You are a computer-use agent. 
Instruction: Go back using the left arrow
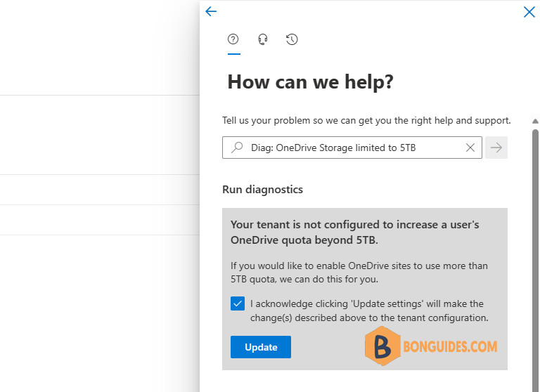point(211,11)
